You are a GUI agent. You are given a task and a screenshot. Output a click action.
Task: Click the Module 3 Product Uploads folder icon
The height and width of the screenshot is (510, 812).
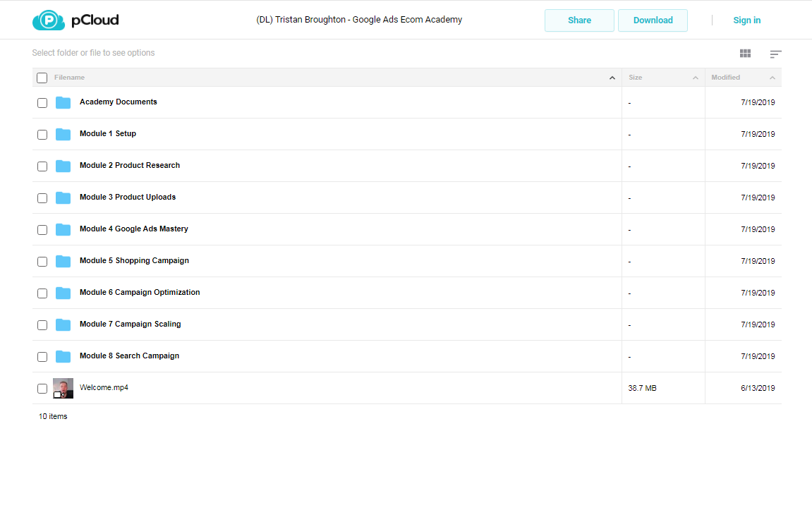(x=63, y=198)
